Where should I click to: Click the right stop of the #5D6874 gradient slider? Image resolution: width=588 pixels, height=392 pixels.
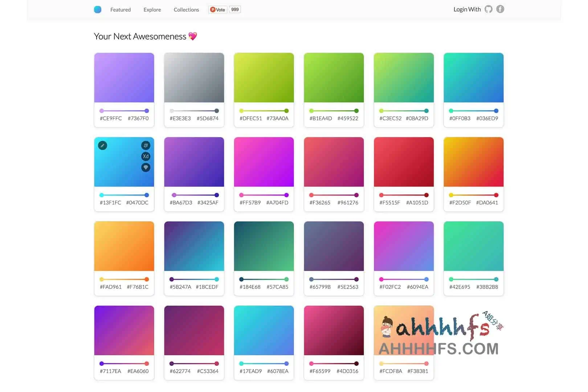tap(217, 111)
